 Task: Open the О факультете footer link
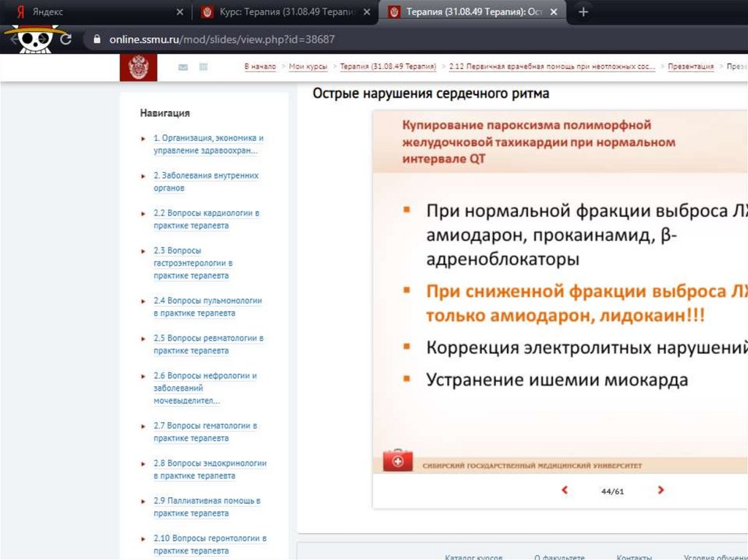click(x=559, y=556)
